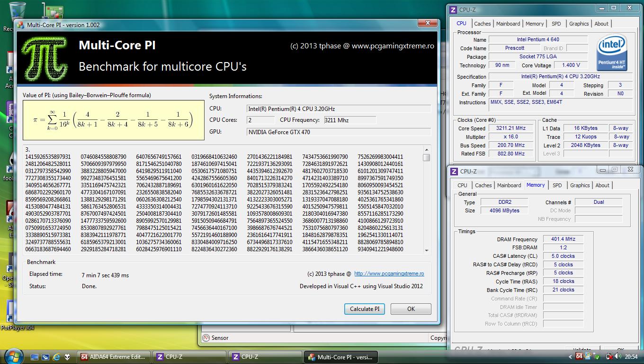Open the Windows Start orb
The width and height of the screenshot is (644, 364).
13,356
